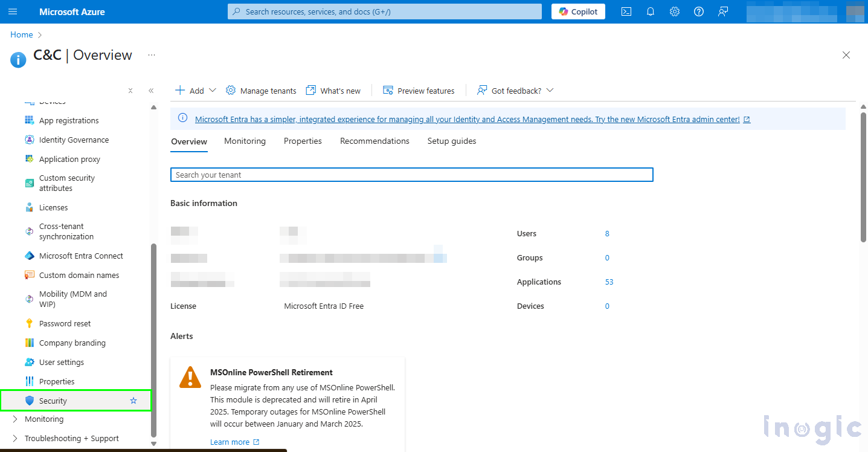868x452 pixels.
Task: Open portal Settings gear icon
Action: (675, 11)
